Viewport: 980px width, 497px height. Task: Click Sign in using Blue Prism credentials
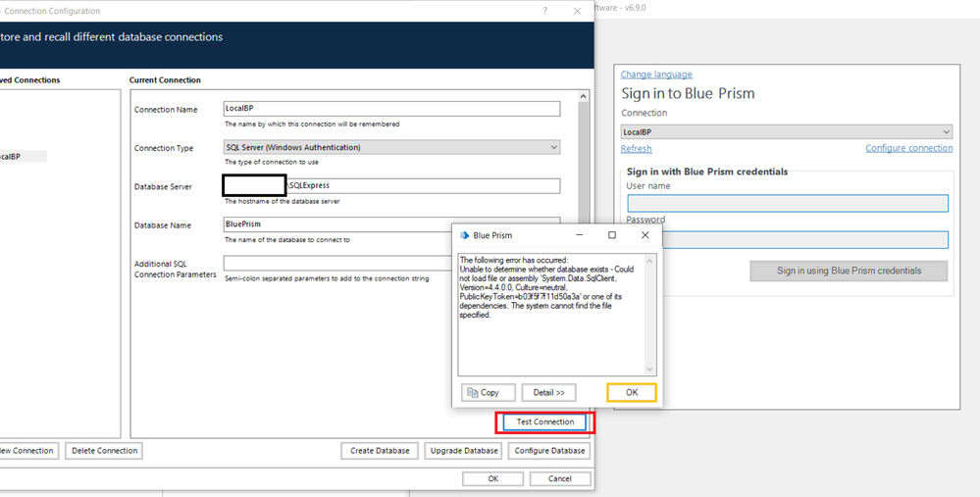click(x=849, y=271)
